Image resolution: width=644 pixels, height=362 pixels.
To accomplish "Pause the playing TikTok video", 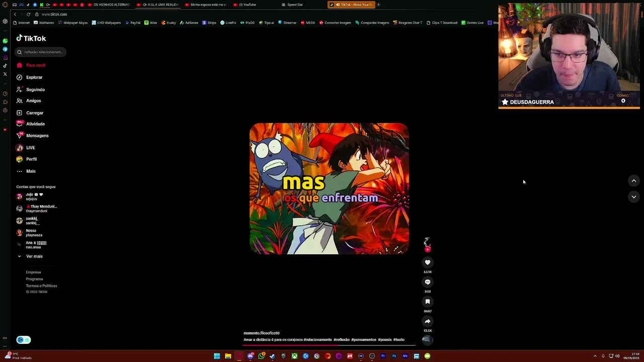I will click(x=329, y=189).
